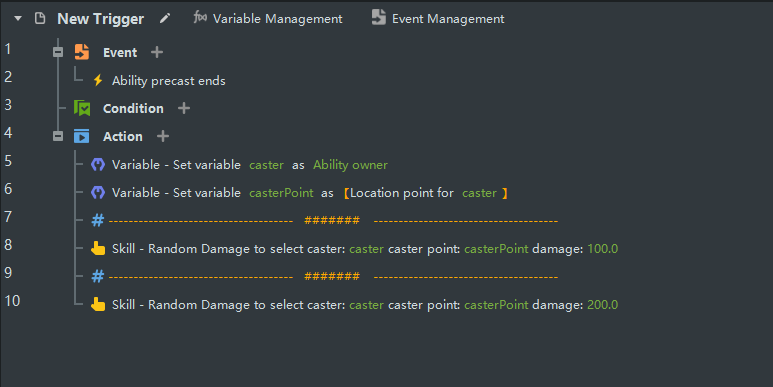Click the blue Action section icon
The height and width of the screenshot is (387, 773).
point(81,136)
